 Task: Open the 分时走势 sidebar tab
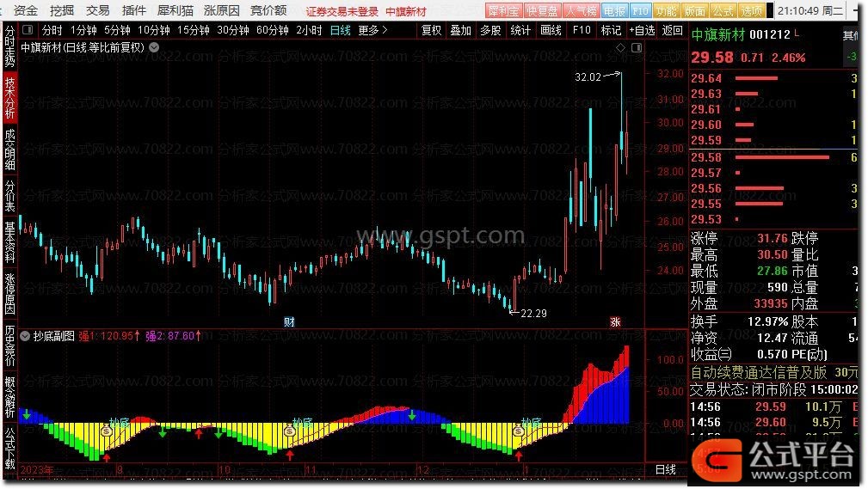pyautogui.click(x=9, y=46)
